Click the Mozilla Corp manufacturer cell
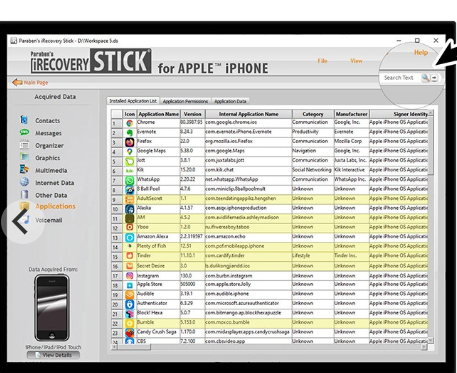Image resolution: width=457 pixels, height=373 pixels. click(x=351, y=141)
